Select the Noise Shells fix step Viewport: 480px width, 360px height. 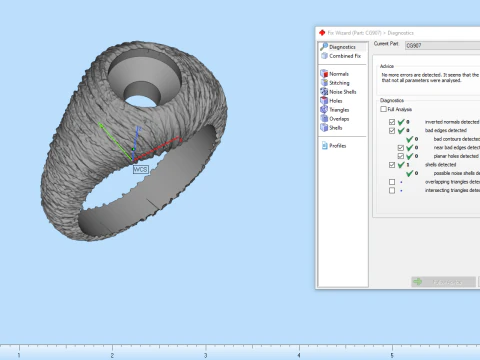click(338, 92)
